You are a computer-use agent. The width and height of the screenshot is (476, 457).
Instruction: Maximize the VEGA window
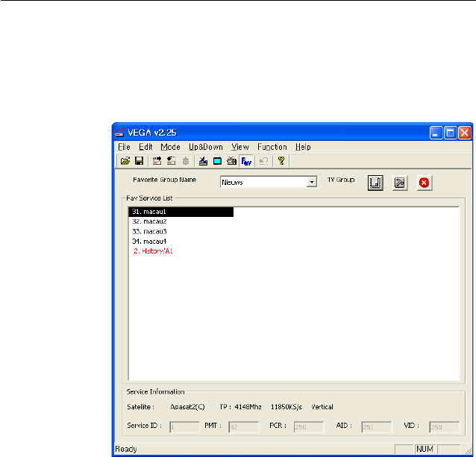coord(450,133)
